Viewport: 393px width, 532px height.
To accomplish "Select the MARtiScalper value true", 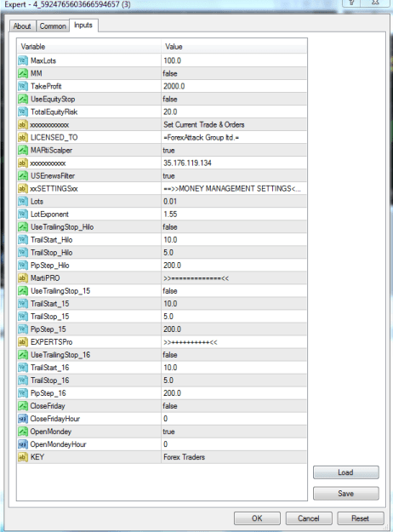I will coord(169,151).
